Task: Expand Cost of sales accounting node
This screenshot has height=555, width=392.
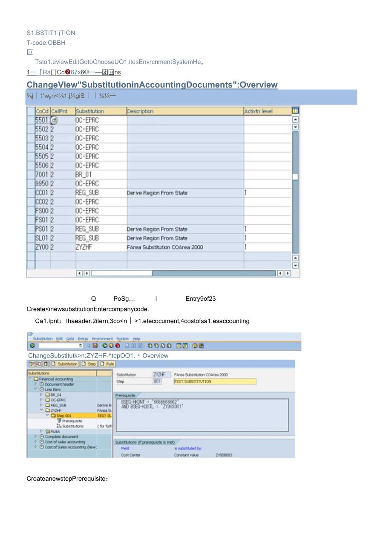Action: tap(35, 442)
